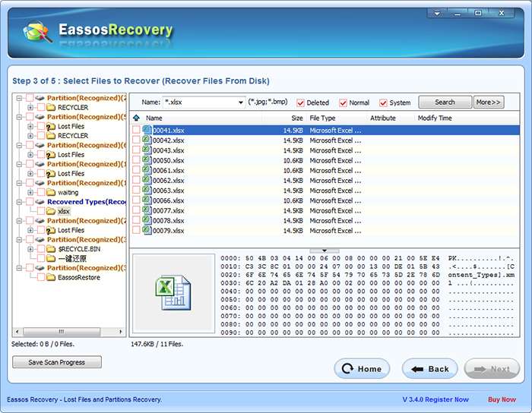Click the $RECYCLE.BIN folder icon
This screenshot has height=413, width=532.
51,249
